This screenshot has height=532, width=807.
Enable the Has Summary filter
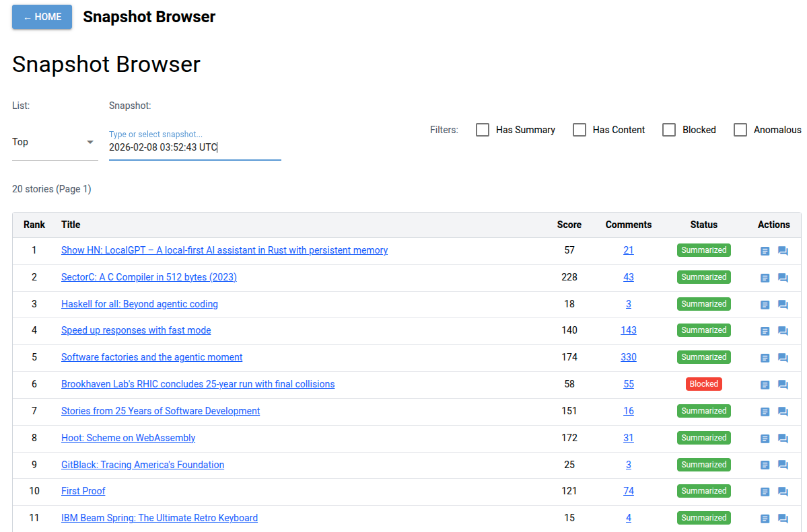(x=482, y=130)
